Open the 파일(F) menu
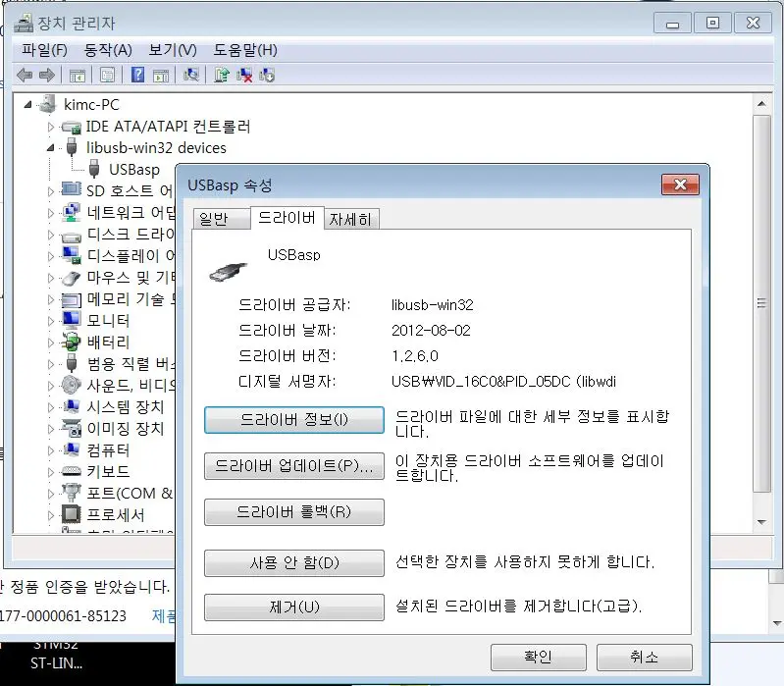The image size is (784, 686). pos(44,50)
